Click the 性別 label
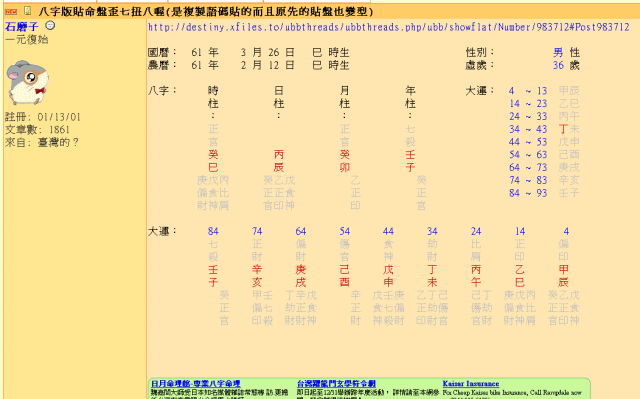This screenshot has height=399, width=640. tap(480, 52)
